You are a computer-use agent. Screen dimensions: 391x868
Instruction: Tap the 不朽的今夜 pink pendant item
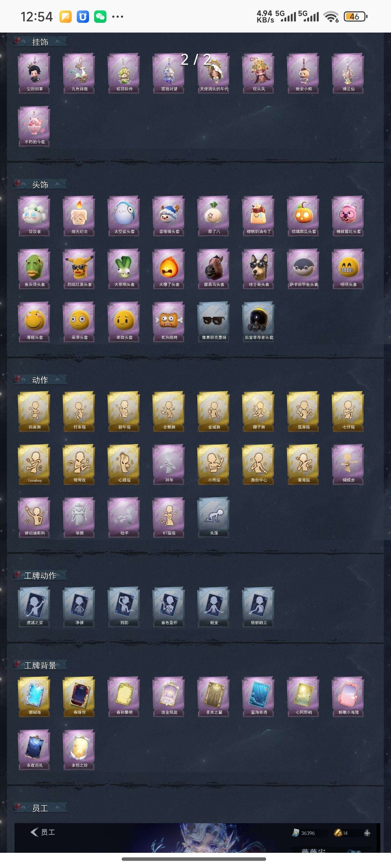click(x=34, y=126)
